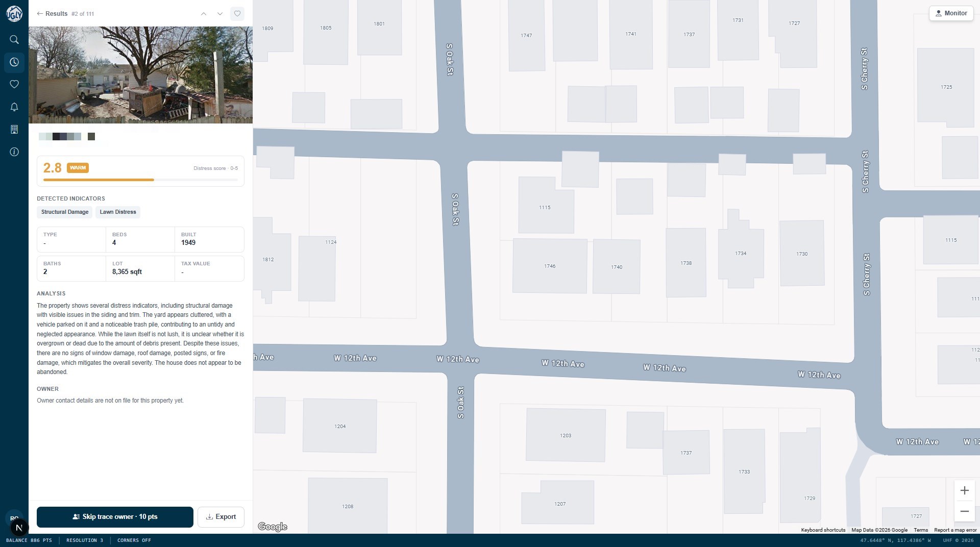Click the LOT 8,365 sqft cell
980x547 pixels.
click(x=140, y=268)
